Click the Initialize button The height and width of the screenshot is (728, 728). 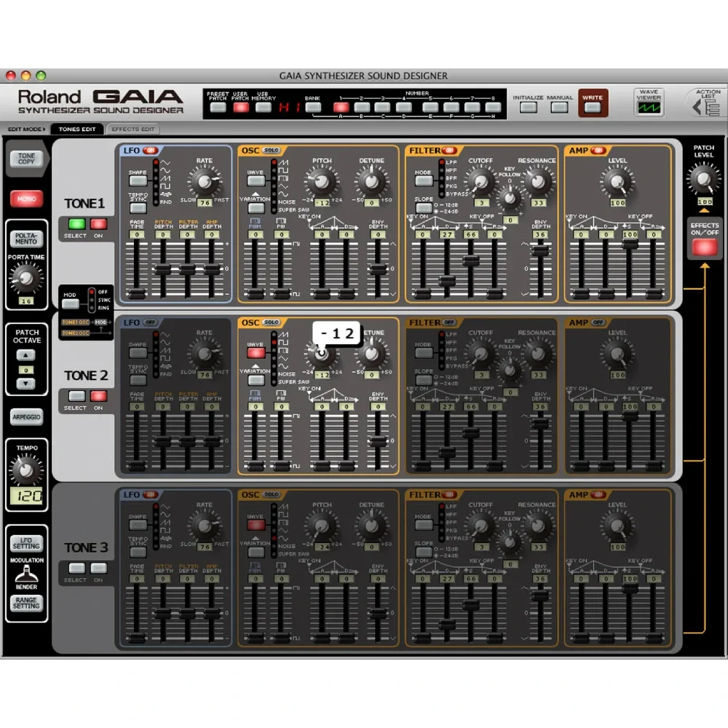point(529,108)
